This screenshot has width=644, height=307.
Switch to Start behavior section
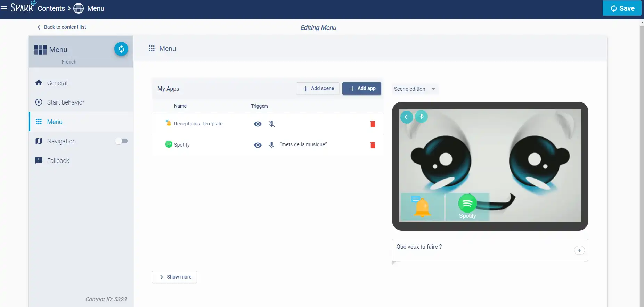point(66,102)
